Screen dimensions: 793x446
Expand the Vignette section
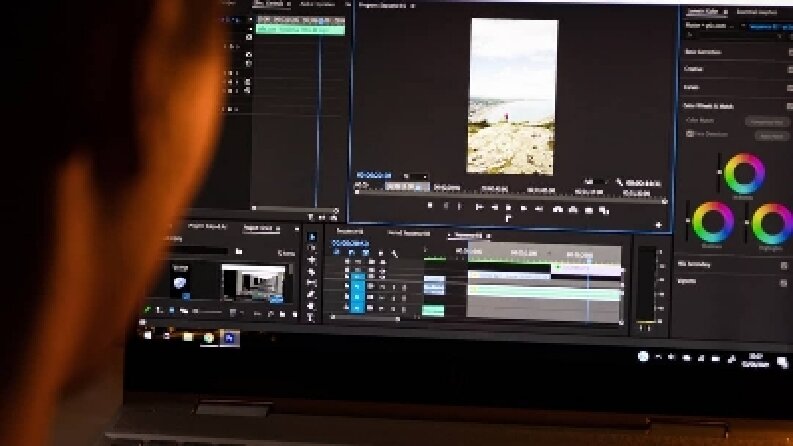click(687, 281)
